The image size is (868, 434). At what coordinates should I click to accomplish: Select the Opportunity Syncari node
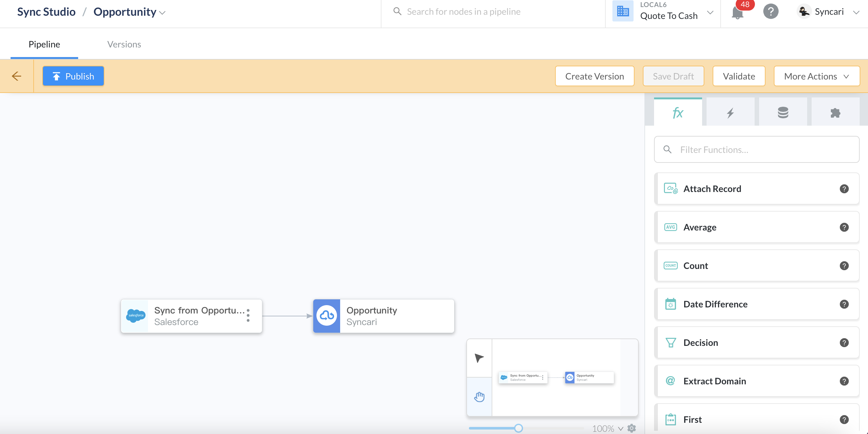click(383, 316)
